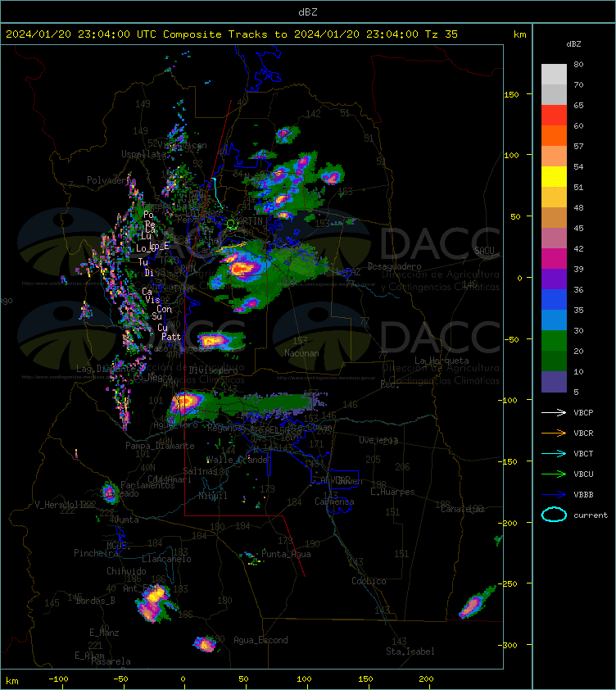616x690 pixels.
Task: Click the 'Tz 35' header value
Action: 442,34
